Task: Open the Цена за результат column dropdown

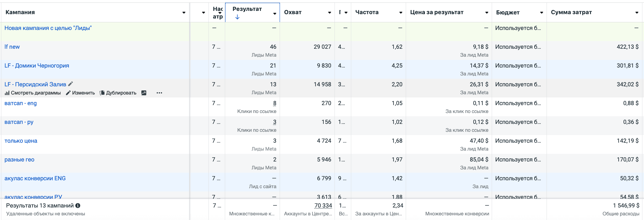Action: coord(487,13)
